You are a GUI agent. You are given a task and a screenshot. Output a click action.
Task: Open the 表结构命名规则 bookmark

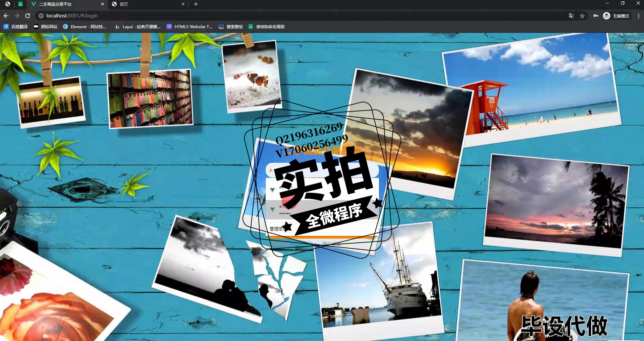(266, 26)
